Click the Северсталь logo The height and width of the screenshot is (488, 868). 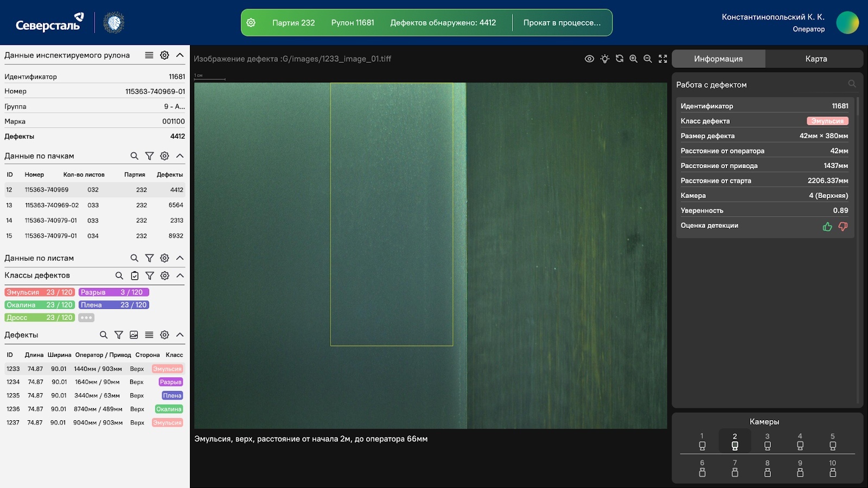tap(49, 23)
